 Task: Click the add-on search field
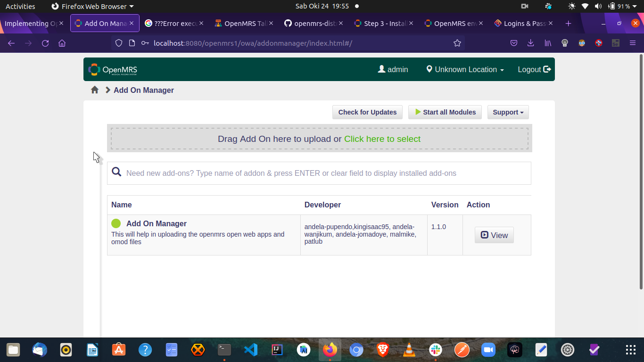point(319,173)
